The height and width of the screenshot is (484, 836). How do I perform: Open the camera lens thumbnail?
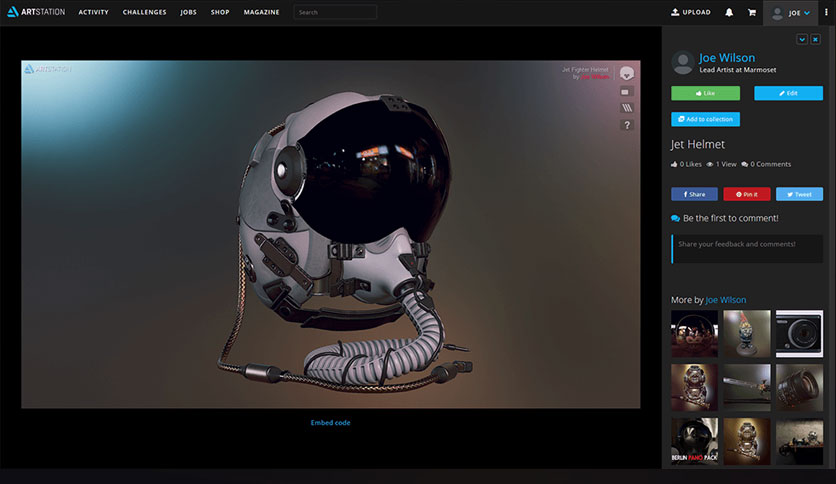(799, 388)
